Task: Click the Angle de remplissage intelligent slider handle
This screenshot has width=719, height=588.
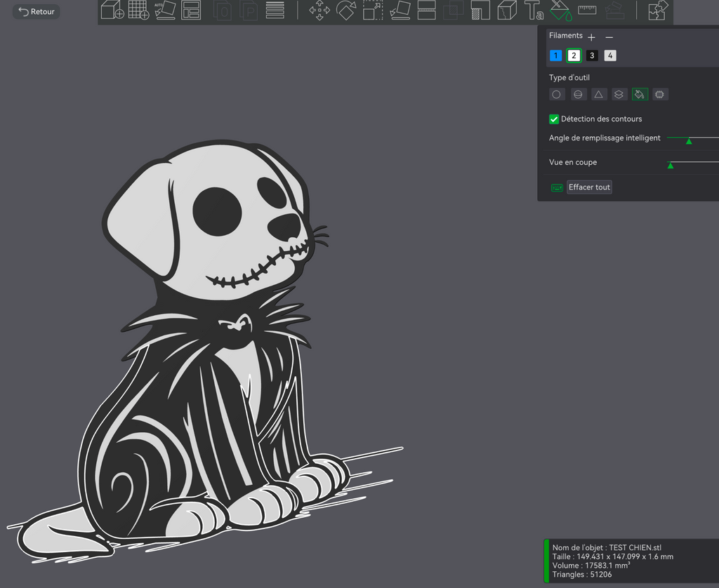Action: 689,141
